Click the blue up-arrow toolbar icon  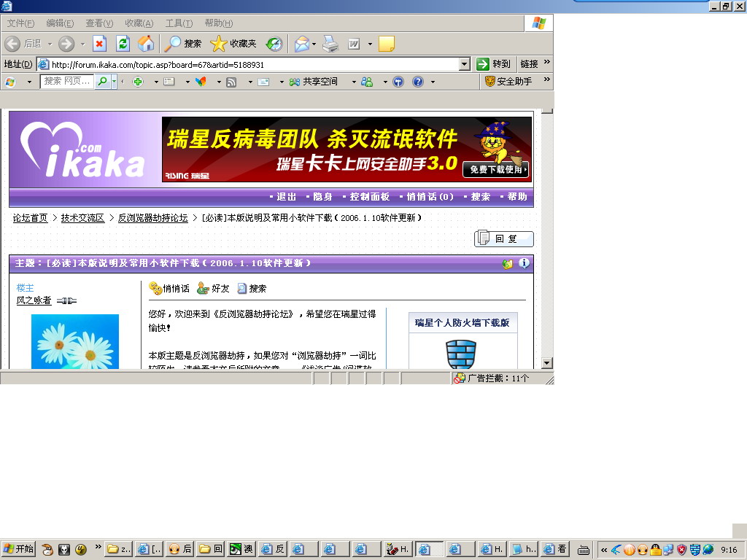point(398,82)
